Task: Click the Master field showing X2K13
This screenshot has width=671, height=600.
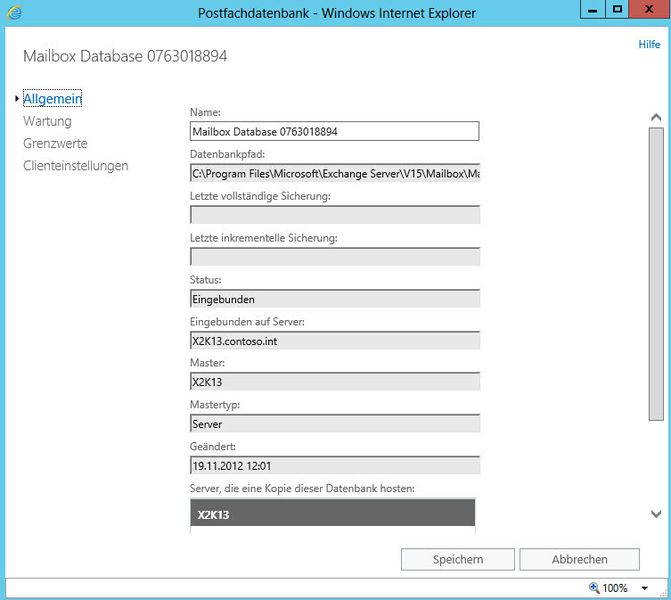Action: pyautogui.click(x=335, y=382)
